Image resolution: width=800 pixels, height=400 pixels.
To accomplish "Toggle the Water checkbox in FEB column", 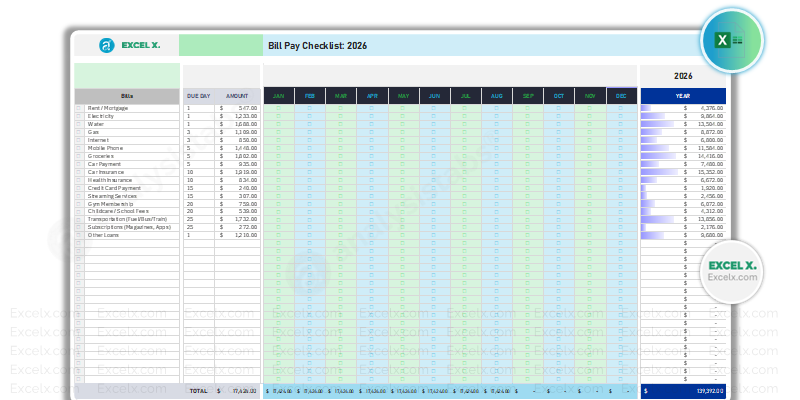I will coord(310,124).
